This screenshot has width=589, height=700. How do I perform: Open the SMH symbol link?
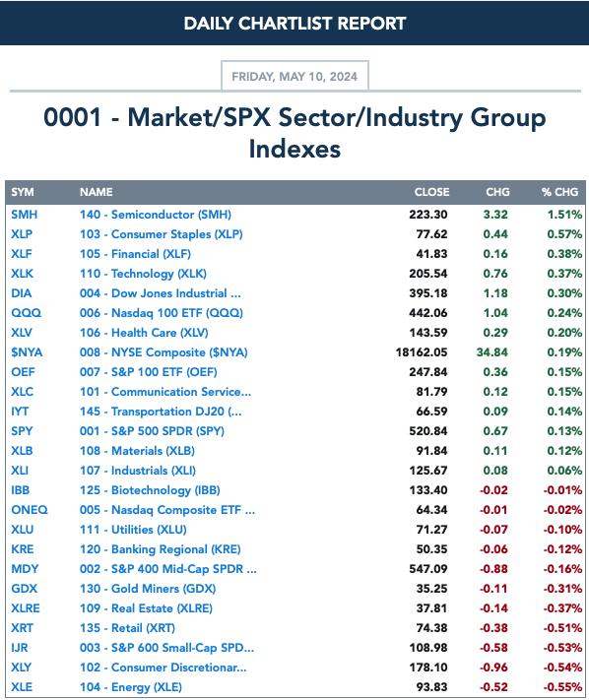(24, 215)
